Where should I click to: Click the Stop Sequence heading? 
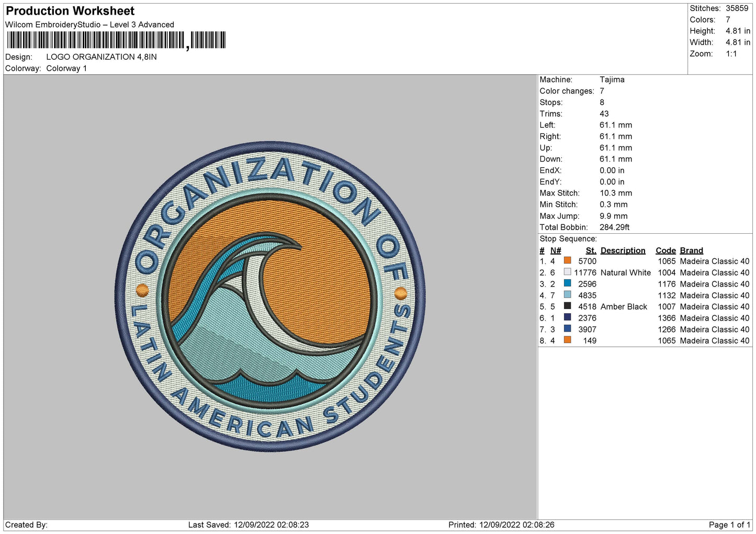point(568,238)
